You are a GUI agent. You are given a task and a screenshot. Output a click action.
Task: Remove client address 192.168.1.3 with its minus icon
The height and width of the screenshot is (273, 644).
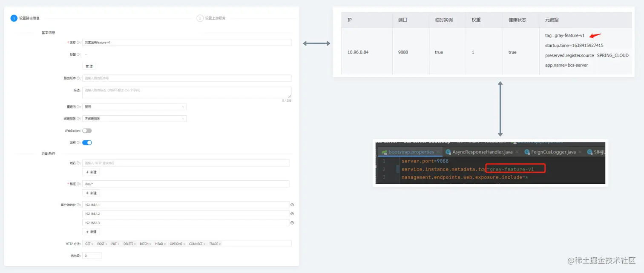(x=292, y=222)
